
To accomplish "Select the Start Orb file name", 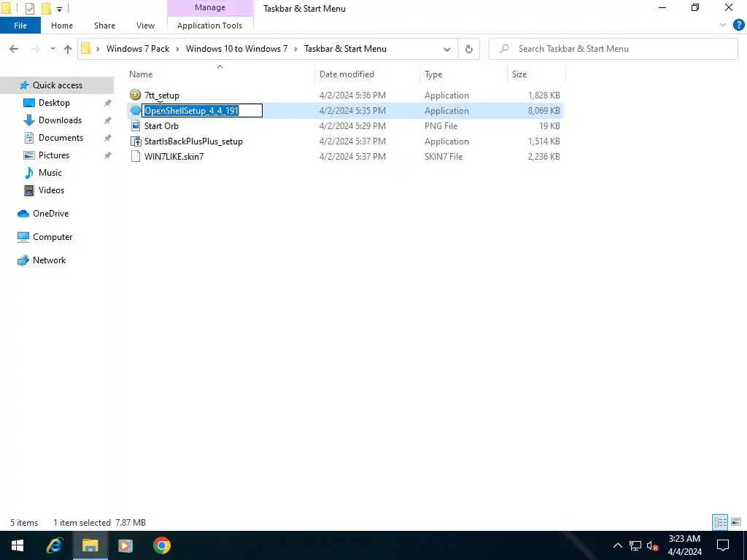I will 161,126.
